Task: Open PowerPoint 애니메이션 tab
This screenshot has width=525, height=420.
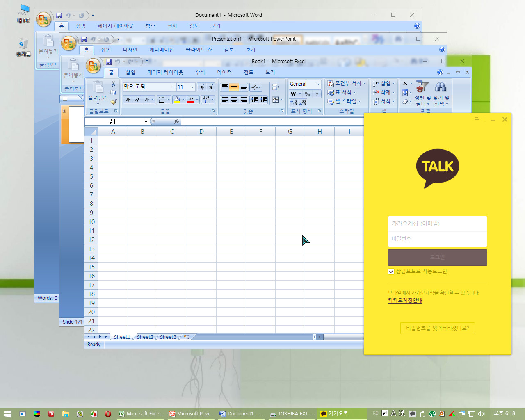Action: [x=162, y=50]
